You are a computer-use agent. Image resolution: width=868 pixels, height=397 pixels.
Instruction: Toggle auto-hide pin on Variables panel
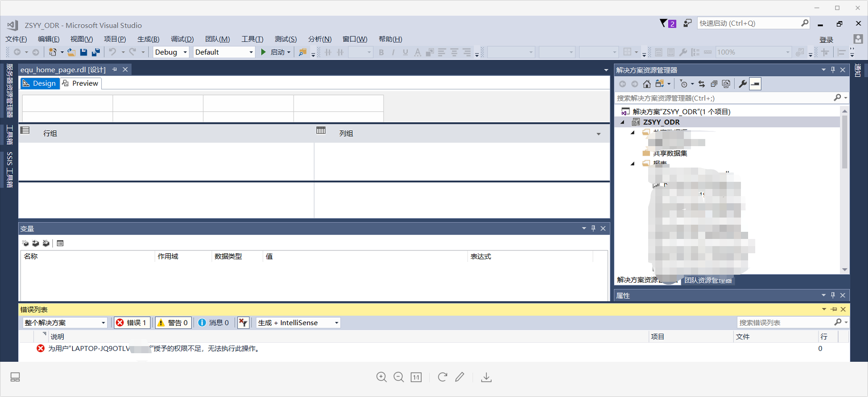tap(593, 228)
